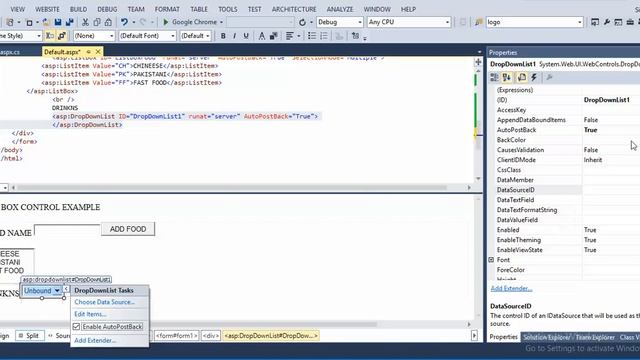Viewport: 640px width, 360px height.
Task: Click the Refresh browser icon
Action: [x=302, y=22]
